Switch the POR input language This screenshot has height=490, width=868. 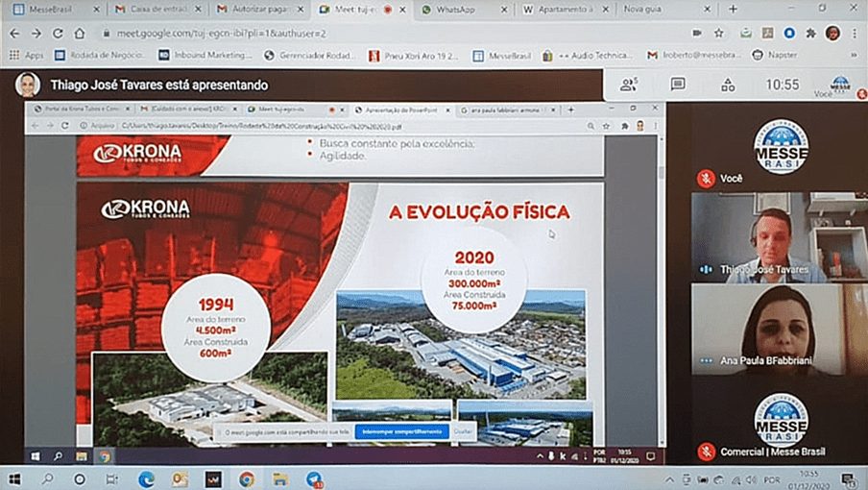[772, 480]
